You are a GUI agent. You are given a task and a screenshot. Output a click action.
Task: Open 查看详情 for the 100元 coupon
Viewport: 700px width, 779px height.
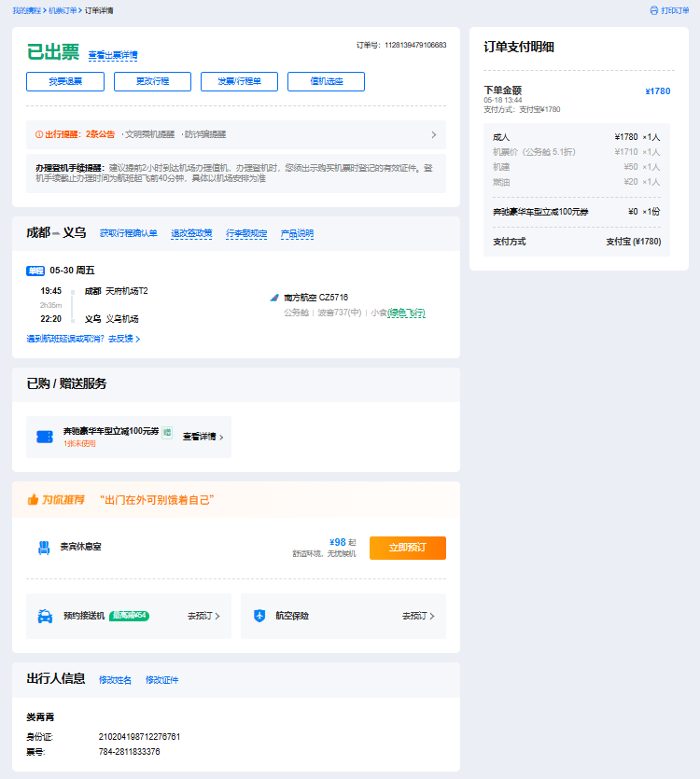(x=203, y=437)
